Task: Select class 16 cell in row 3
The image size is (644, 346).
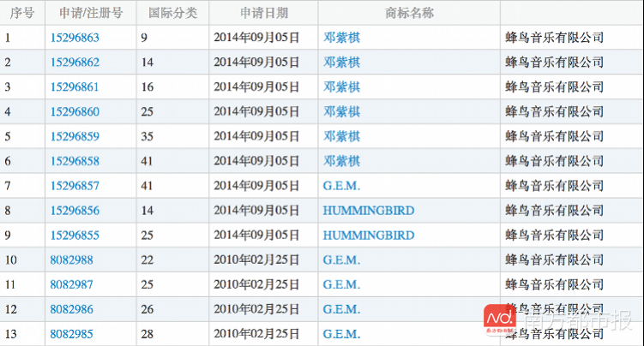Action: coord(173,86)
